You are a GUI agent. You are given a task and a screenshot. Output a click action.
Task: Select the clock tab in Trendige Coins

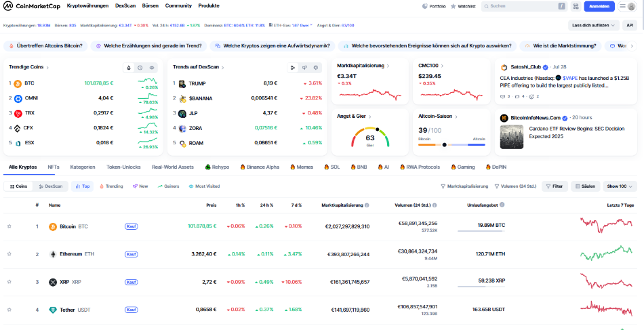140,68
